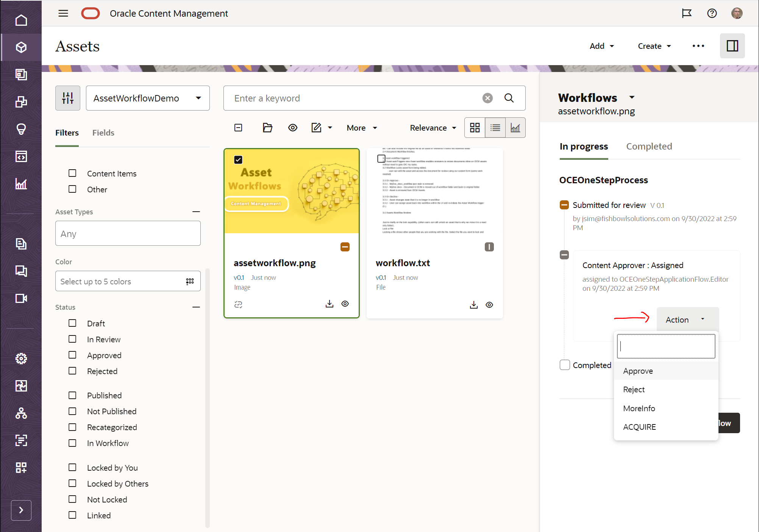The height and width of the screenshot is (532, 759).
Task: Open the Help question mark icon
Action: pyautogui.click(x=712, y=13)
